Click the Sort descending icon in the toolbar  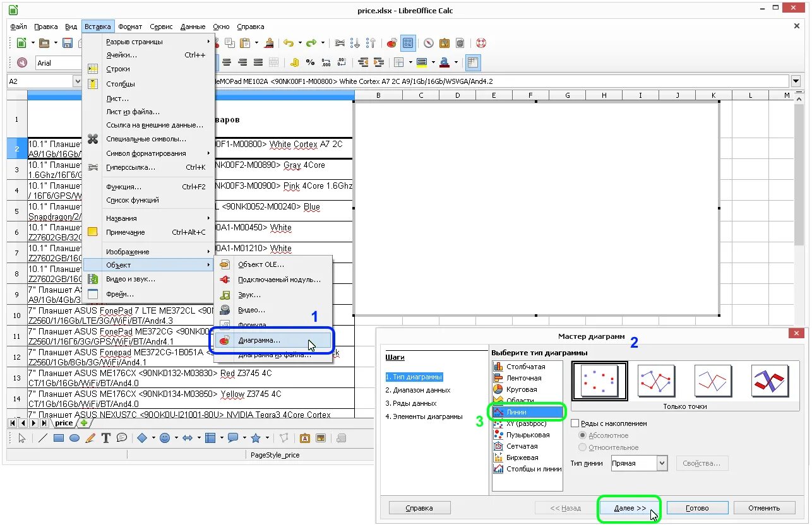click(x=371, y=43)
